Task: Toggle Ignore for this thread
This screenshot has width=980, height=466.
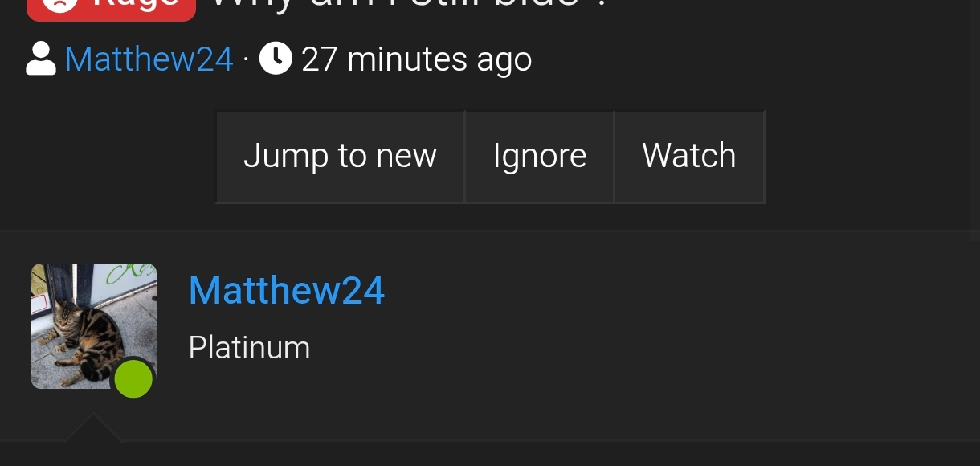Action: pyautogui.click(x=540, y=157)
